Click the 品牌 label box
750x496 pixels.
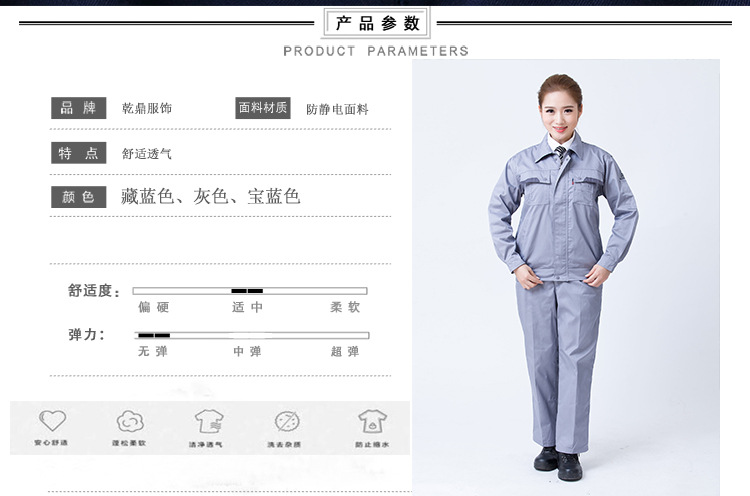point(78,108)
